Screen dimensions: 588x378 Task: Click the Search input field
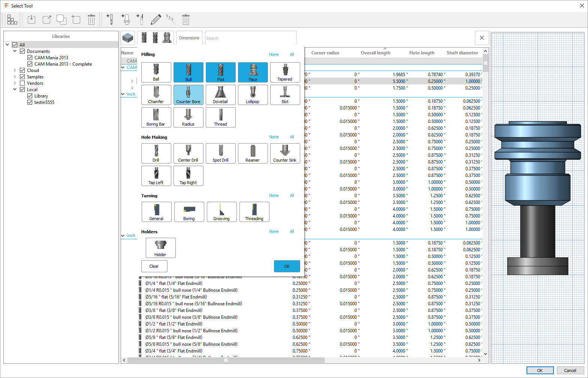pyautogui.click(x=251, y=38)
